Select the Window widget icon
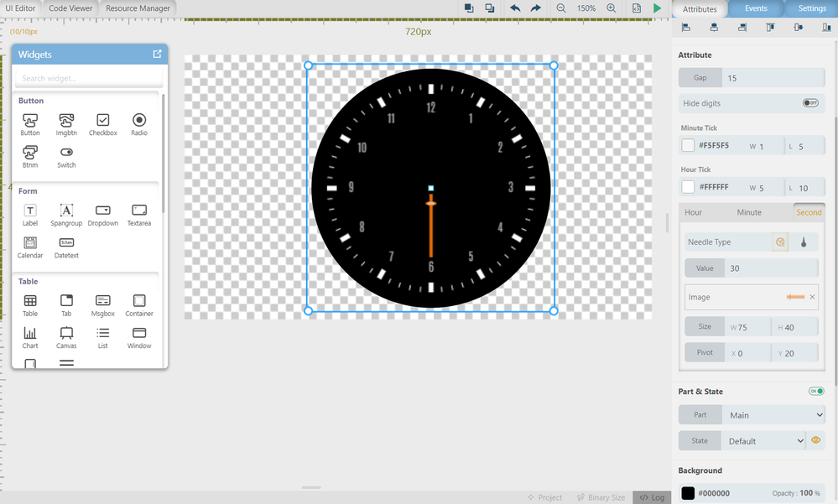This screenshot has height=504, width=838. tap(139, 333)
